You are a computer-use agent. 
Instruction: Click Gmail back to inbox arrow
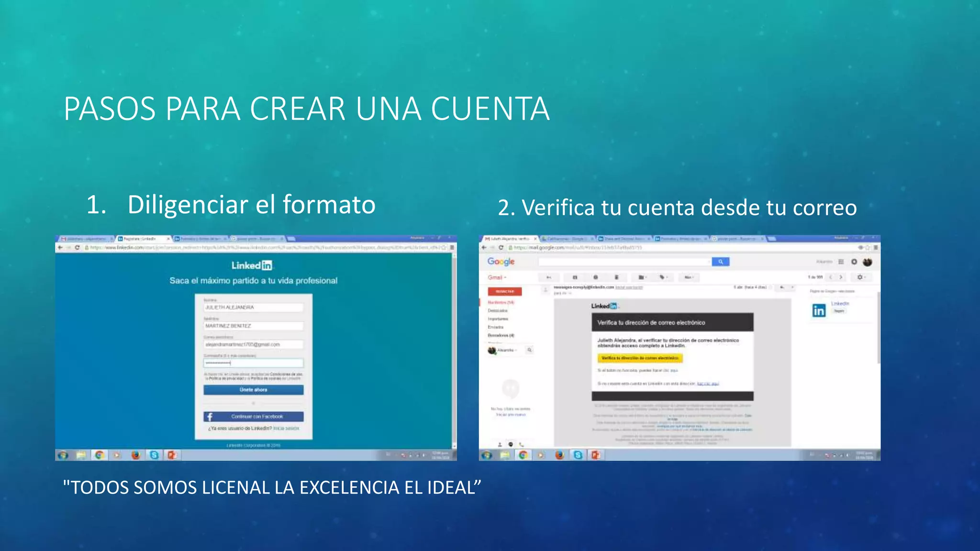coord(549,277)
